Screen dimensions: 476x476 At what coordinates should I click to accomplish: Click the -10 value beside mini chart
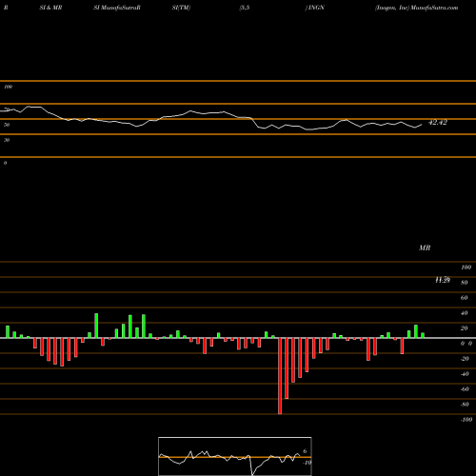(x=307, y=463)
